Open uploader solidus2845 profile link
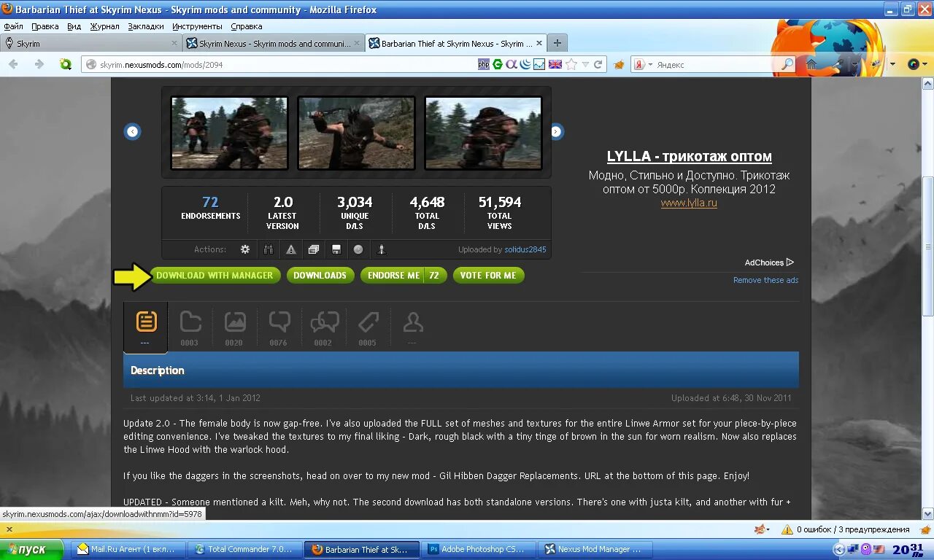Viewport: 934px width, 560px height. pos(525,249)
